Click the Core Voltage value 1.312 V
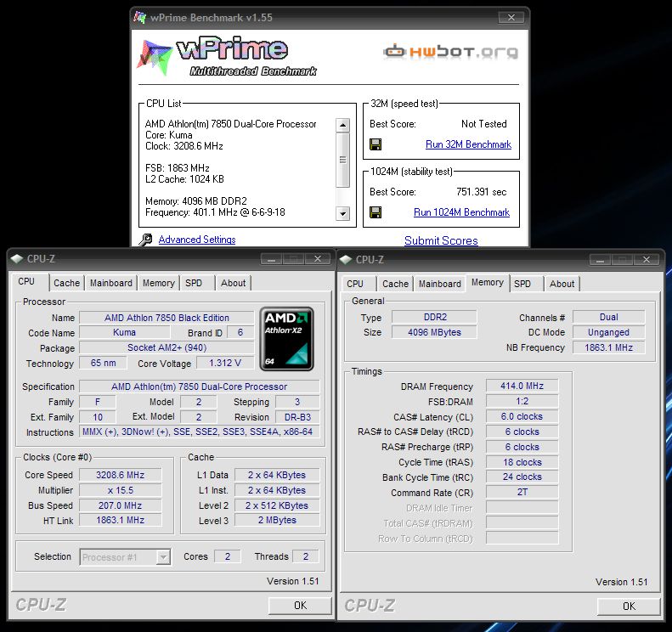672x632 pixels. coord(225,363)
